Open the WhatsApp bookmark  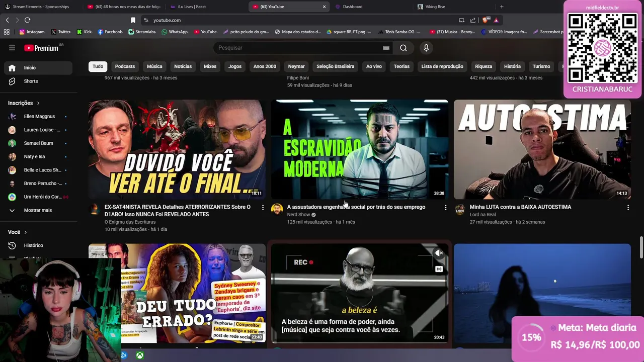tap(175, 32)
